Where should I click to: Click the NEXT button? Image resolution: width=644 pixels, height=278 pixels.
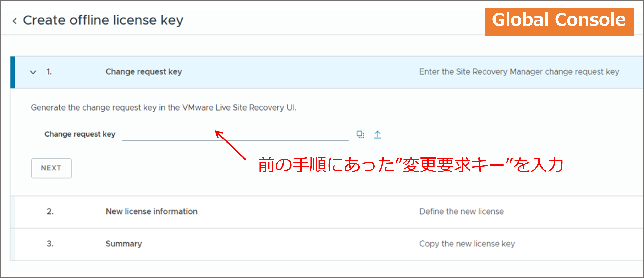pos(51,168)
